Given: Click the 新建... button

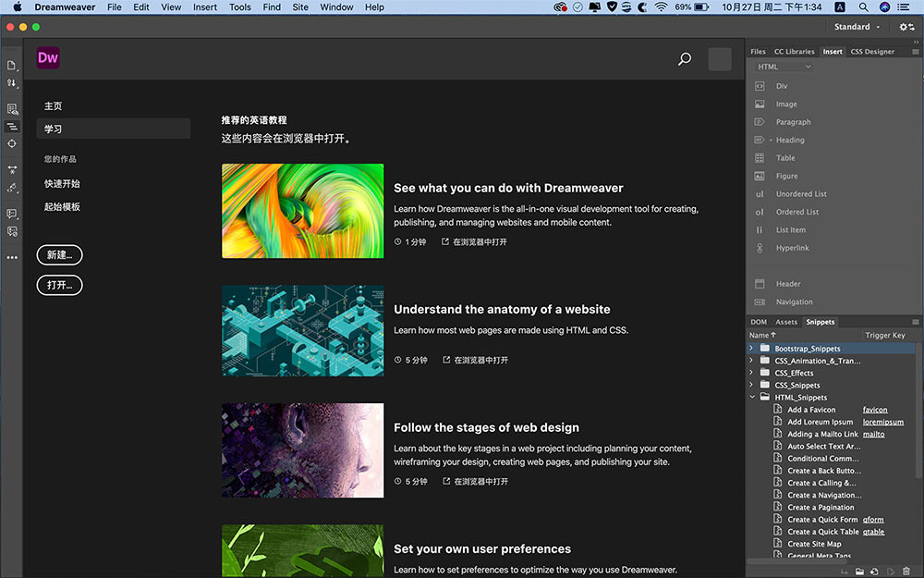Looking at the screenshot, I should [x=59, y=255].
